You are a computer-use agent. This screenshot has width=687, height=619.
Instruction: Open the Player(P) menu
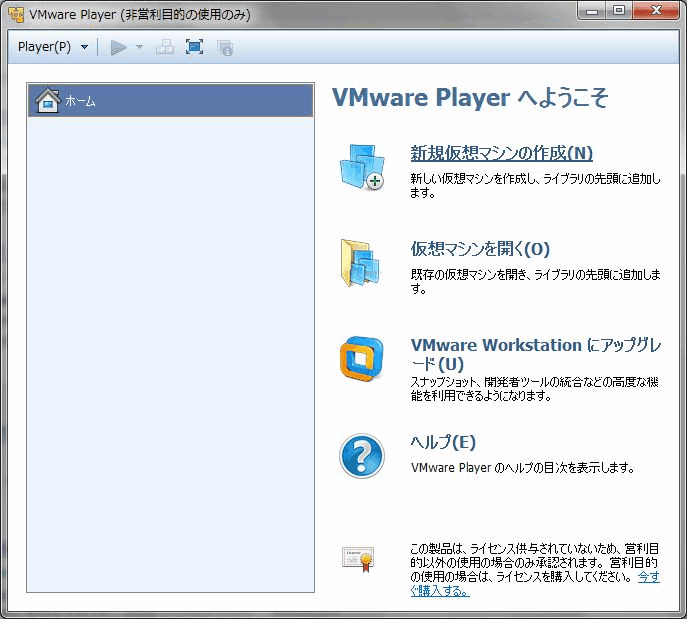point(44,46)
